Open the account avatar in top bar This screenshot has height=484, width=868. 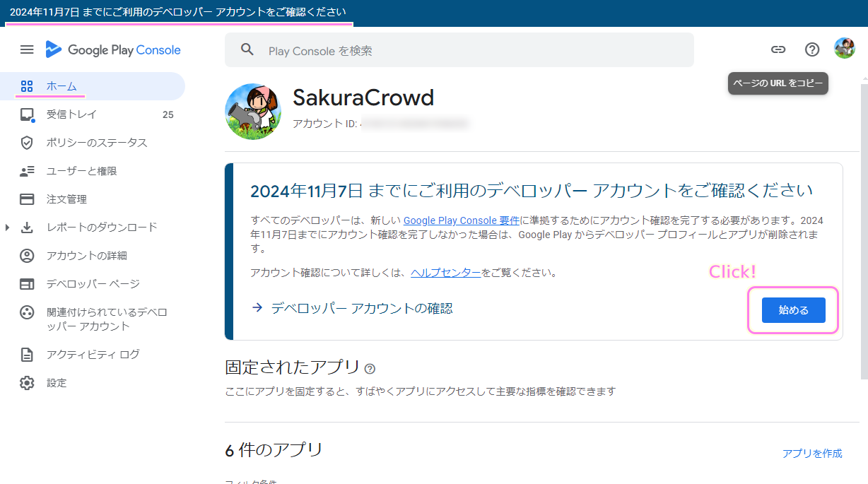845,49
